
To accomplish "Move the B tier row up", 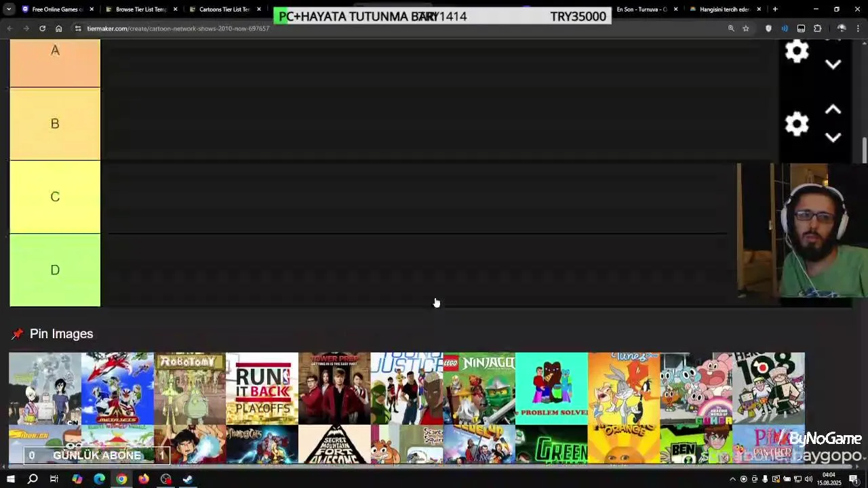I will [833, 110].
